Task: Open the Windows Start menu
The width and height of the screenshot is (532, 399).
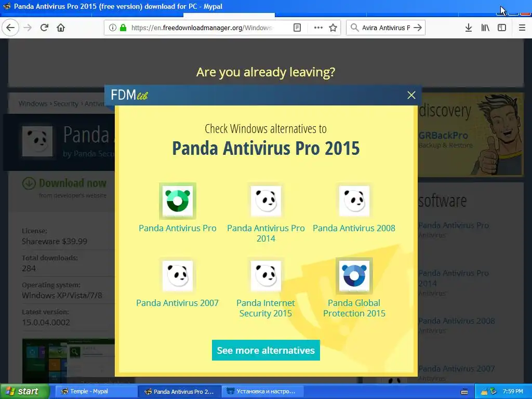Action: point(24,392)
